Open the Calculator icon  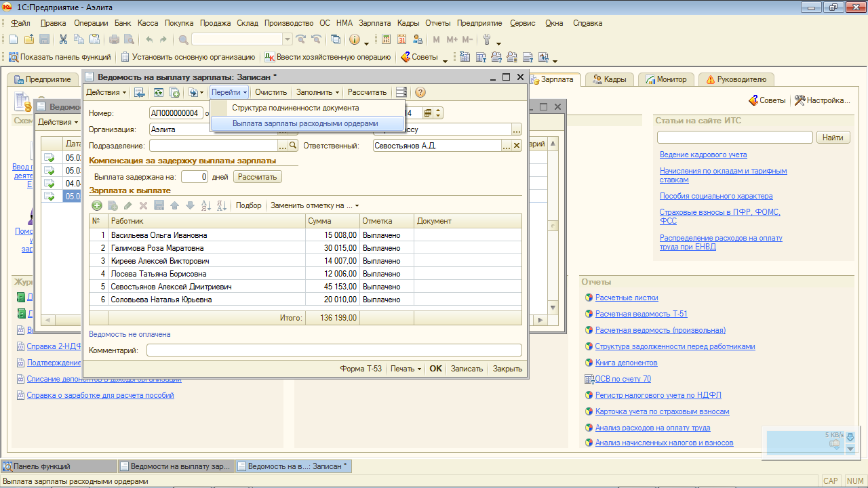pyautogui.click(x=386, y=39)
